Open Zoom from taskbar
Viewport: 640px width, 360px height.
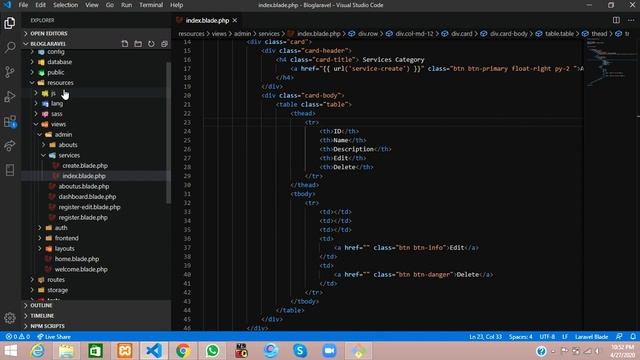point(329,351)
